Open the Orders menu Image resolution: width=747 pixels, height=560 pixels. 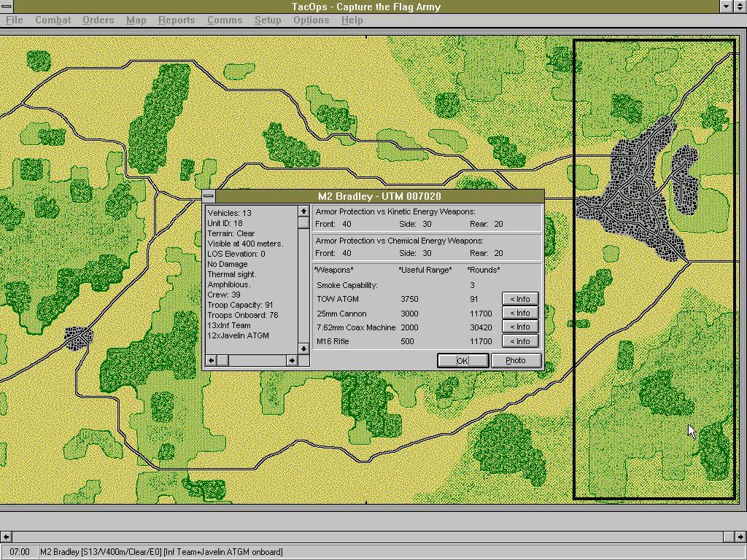click(98, 20)
